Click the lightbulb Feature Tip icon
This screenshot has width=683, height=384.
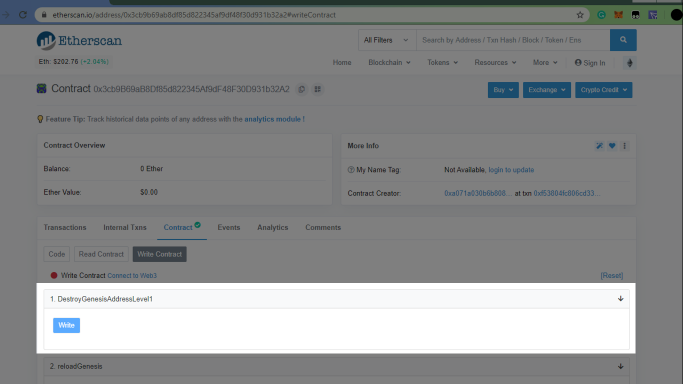click(x=40, y=119)
